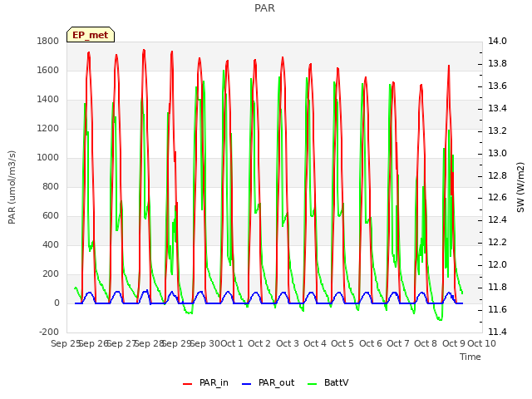Click the 11.6 right axis value
The height and width of the screenshot is (399, 532).
click(x=497, y=310)
